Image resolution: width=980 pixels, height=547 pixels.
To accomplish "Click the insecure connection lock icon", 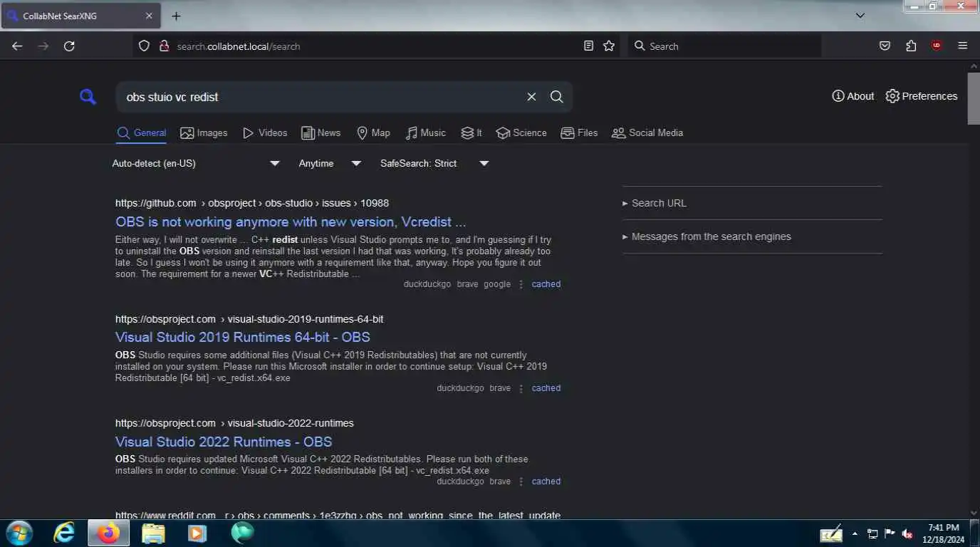I will point(164,46).
